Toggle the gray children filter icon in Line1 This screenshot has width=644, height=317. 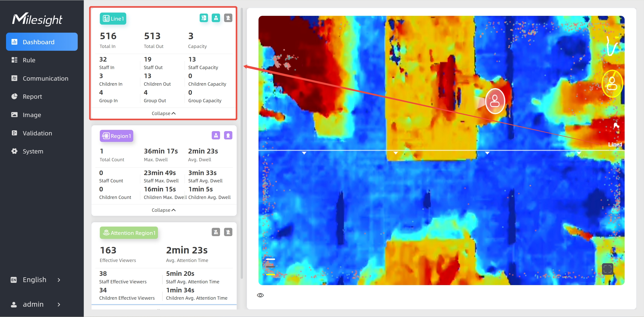[x=228, y=18]
